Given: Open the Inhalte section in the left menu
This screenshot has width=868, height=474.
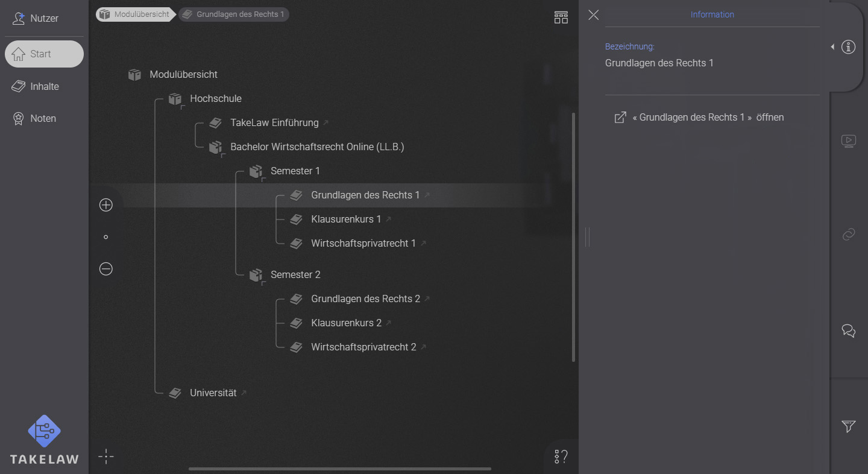Looking at the screenshot, I should coord(43,86).
